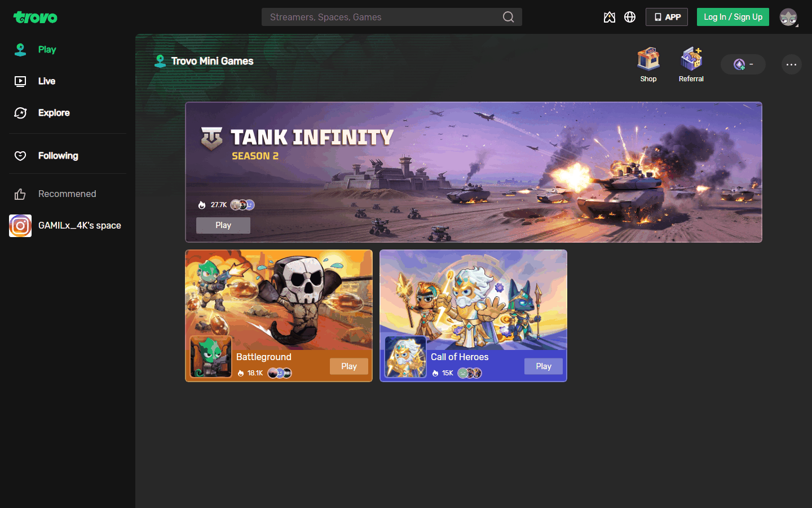Click the Instagram-style space avatar icon
812x508 pixels.
point(20,226)
